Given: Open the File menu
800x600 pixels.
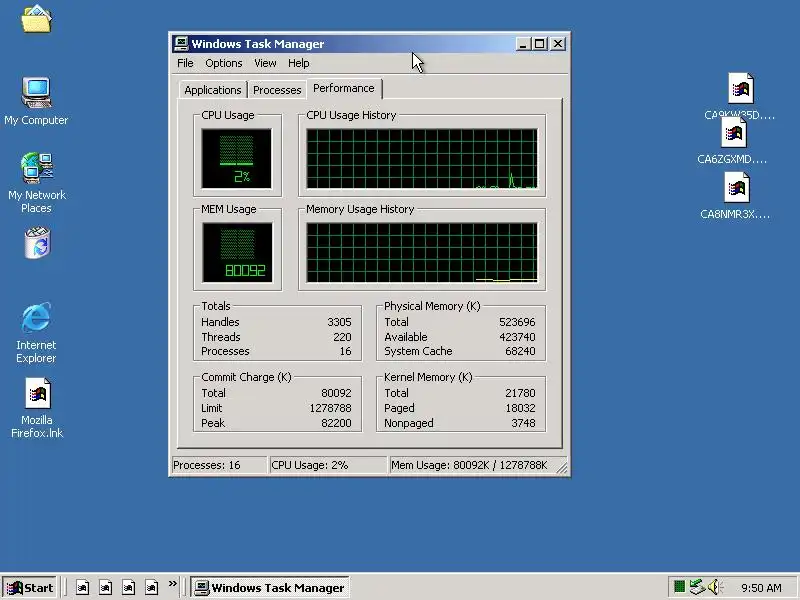Looking at the screenshot, I should [x=185, y=63].
